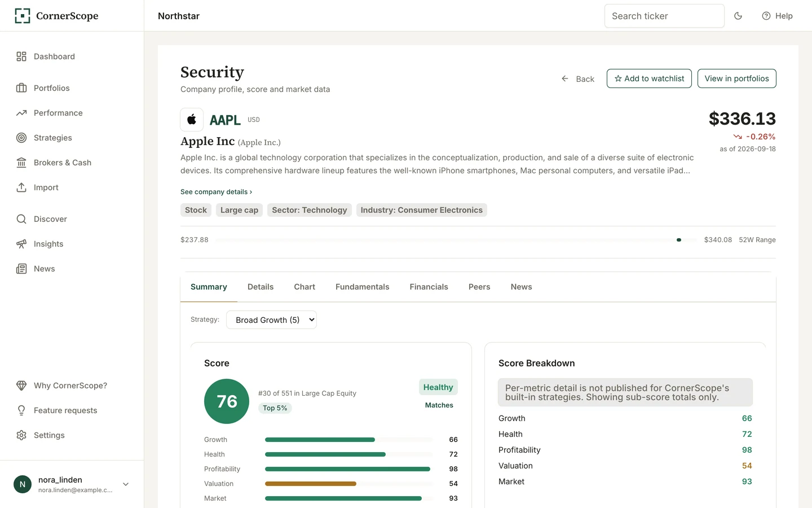The height and width of the screenshot is (508, 812).
Task: Select the Fundamentals tab
Action: (x=363, y=287)
